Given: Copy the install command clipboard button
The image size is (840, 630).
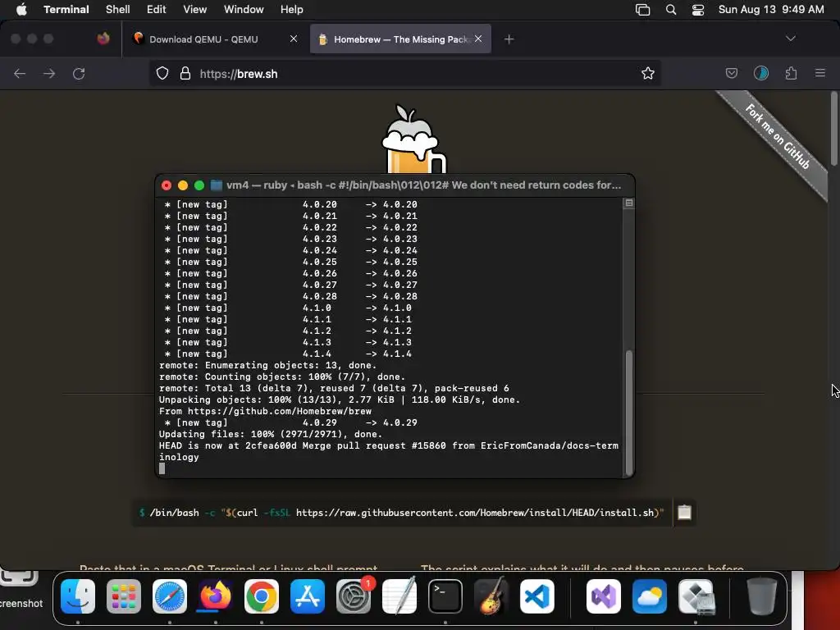Looking at the screenshot, I should click(685, 513).
